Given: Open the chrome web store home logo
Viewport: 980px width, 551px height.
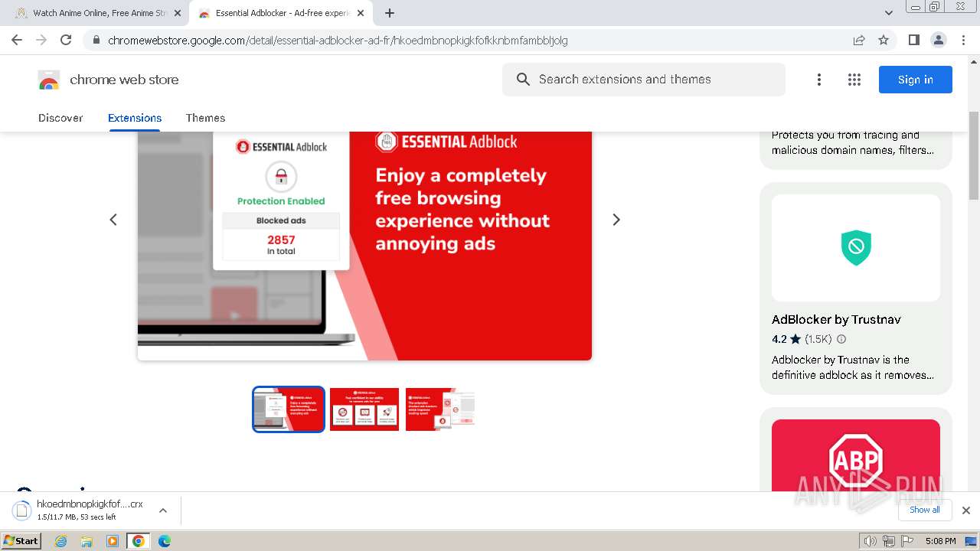Looking at the screenshot, I should pos(108,80).
